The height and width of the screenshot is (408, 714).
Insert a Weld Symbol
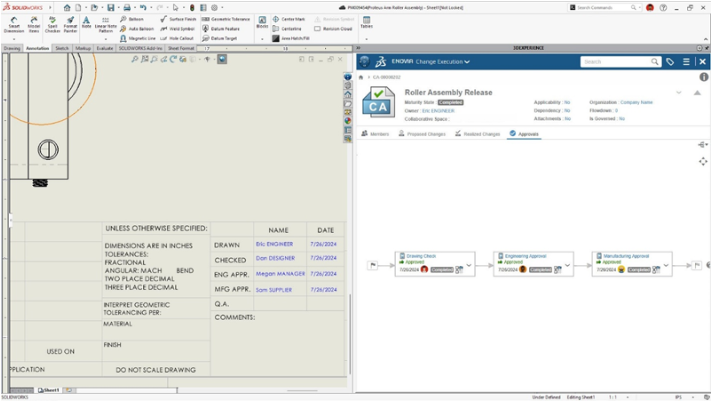tap(177, 29)
